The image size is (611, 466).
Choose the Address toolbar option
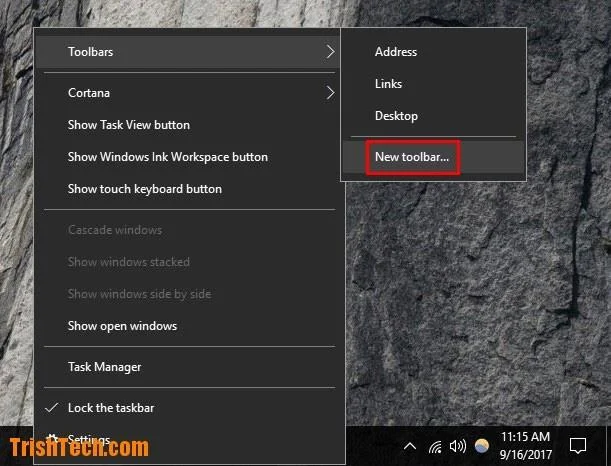pyautogui.click(x=433, y=52)
